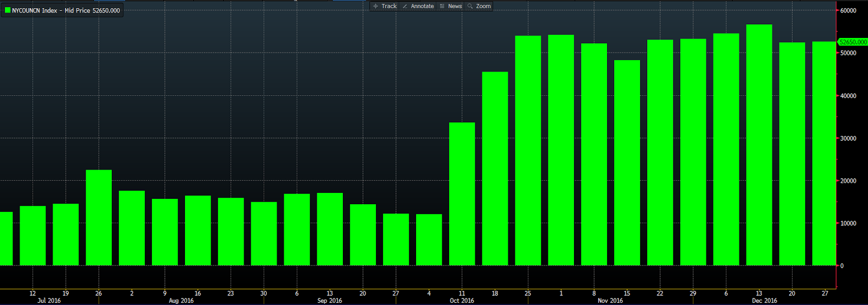The image size is (868, 305).
Task: Select the Zoom tool
Action: pos(480,6)
